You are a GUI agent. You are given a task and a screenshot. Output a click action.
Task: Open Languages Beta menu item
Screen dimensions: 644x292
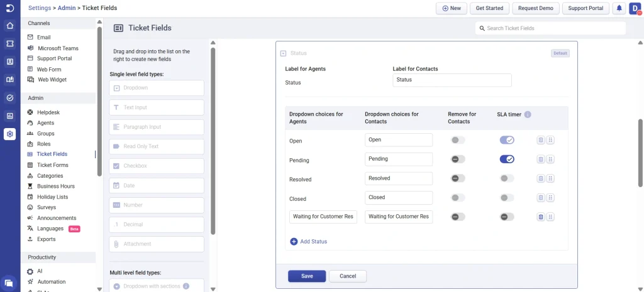click(50, 229)
